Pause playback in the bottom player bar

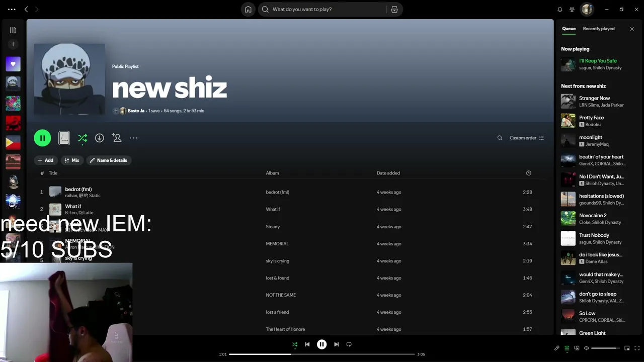pos(322,344)
